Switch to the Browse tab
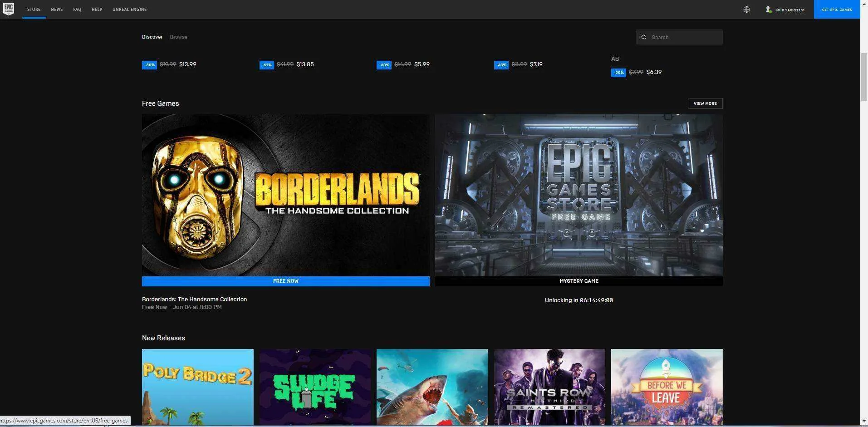Screen dimensions: 868x427 pyautogui.click(x=178, y=37)
